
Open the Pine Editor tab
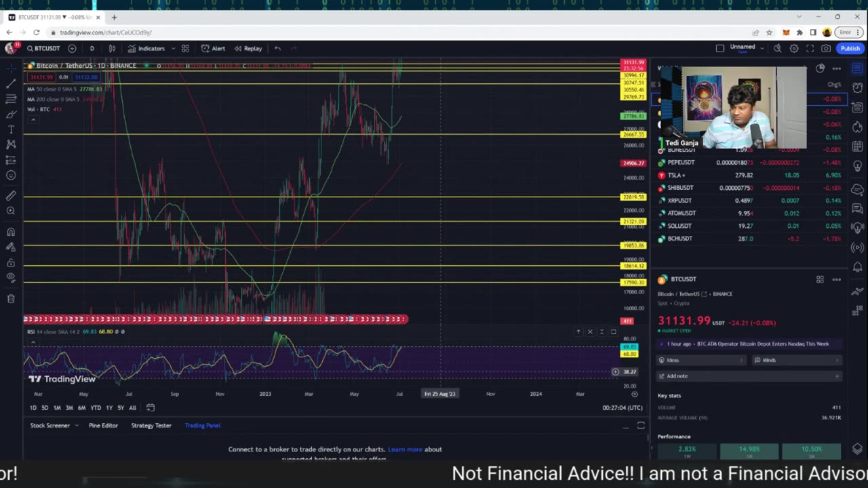tap(103, 426)
